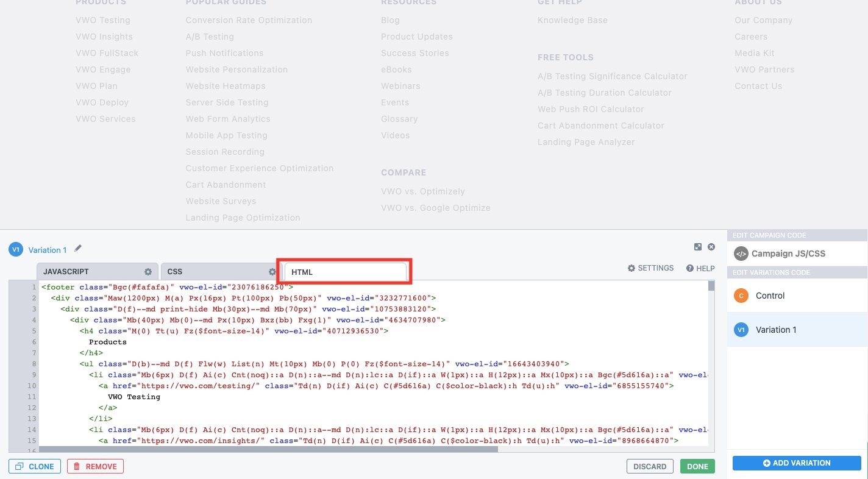This screenshot has width=868, height=479.
Task: Open the Push Notifications guide
Action: click(x=224, y=53)
